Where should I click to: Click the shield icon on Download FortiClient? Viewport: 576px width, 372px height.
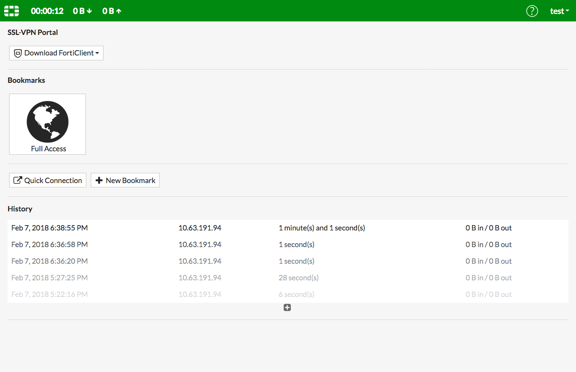[17, 53]
